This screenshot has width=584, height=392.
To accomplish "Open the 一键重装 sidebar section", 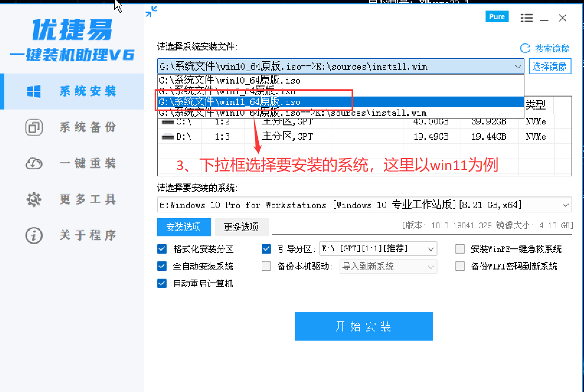I will point(72,163).
